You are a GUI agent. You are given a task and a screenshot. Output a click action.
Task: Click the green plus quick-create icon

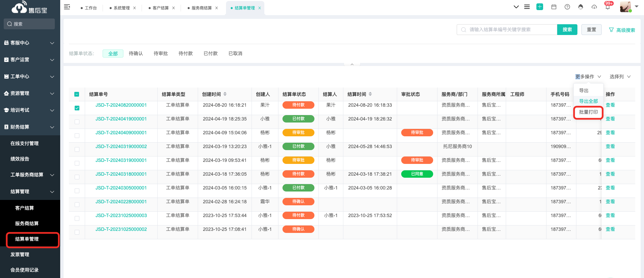click(540, 7)
